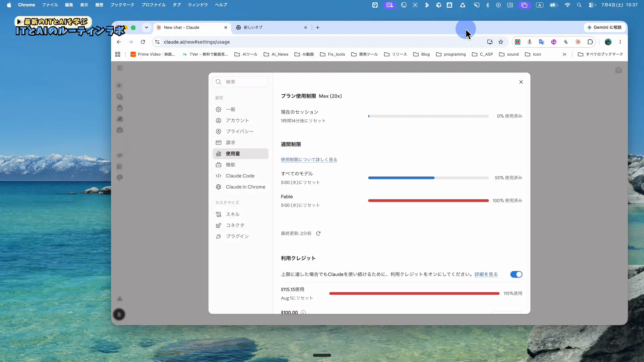Open a new tab with plus
644x362 pixels.
[318, 27]
